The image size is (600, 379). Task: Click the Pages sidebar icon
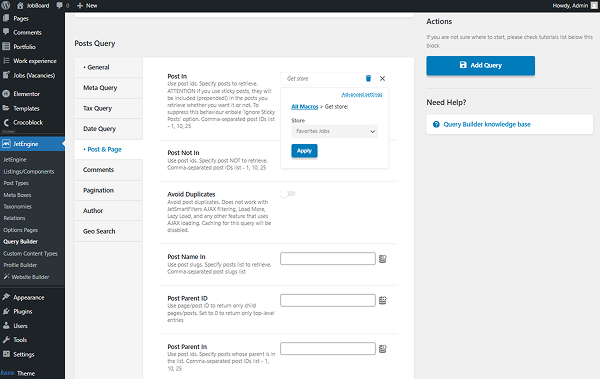click(6, 18)
